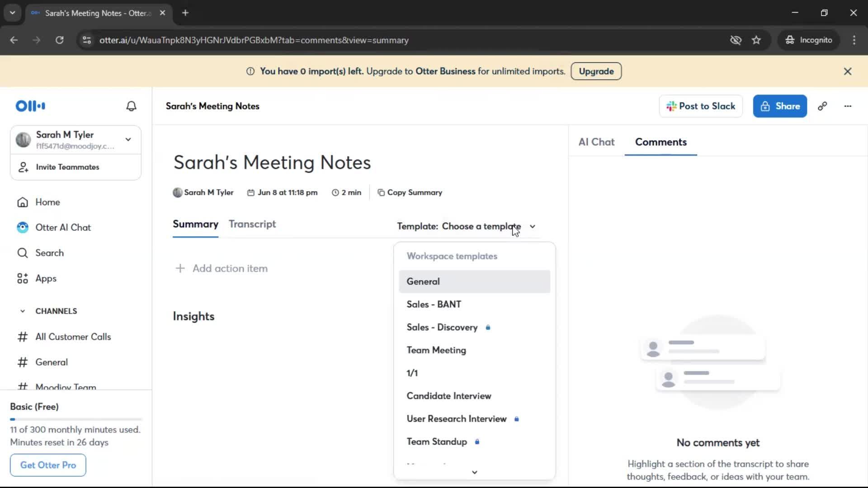Click the template list scroll-down chevron
The width and height of the screenshot is (868, 488).
pos(474,472)
